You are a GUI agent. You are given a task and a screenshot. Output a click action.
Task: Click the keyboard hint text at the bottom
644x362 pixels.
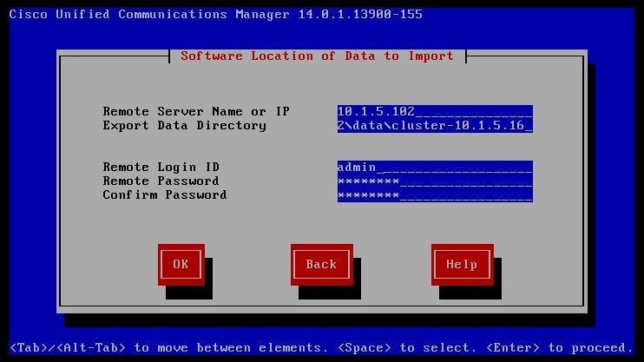point(322,347)
